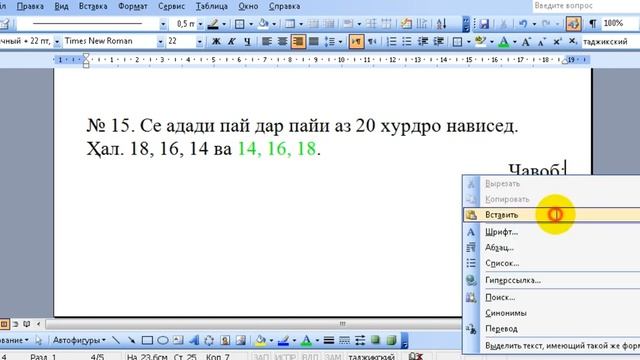Click the shading fill bucket swatch
This screenshot has height=360, width=640.
click(x=263, y=24)
